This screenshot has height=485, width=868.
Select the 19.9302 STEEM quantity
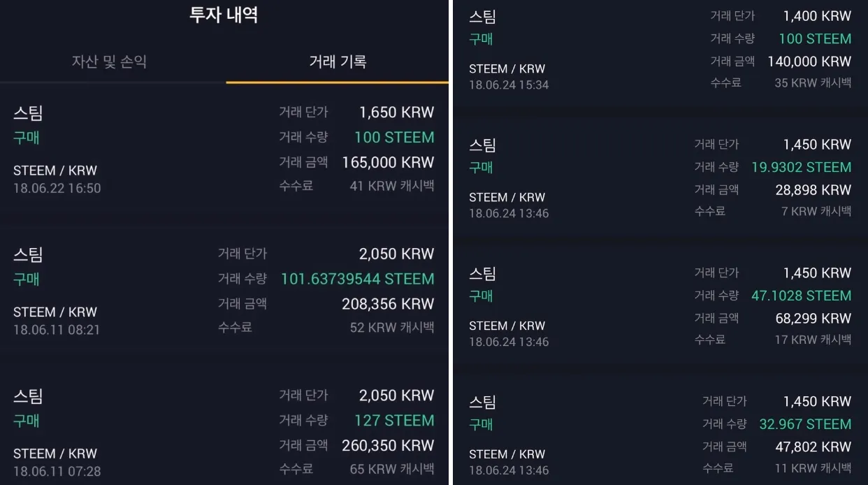point(801,167)
